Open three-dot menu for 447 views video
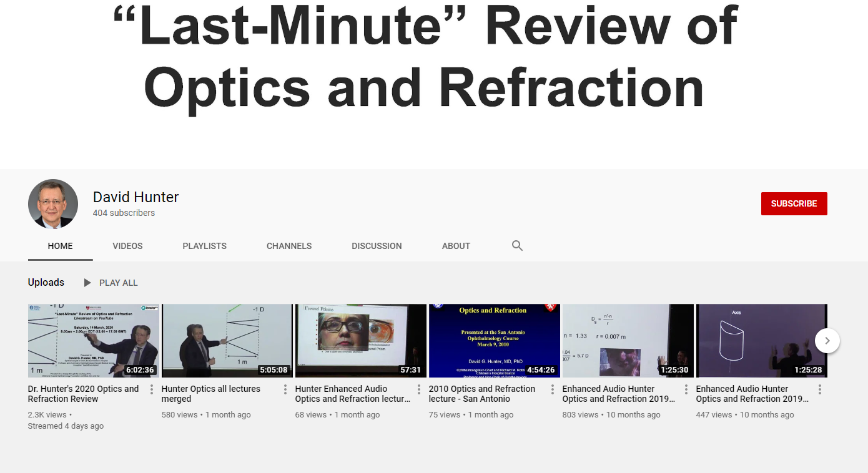The width and height of the screenshot is (868, 473). tap(820, 389)
